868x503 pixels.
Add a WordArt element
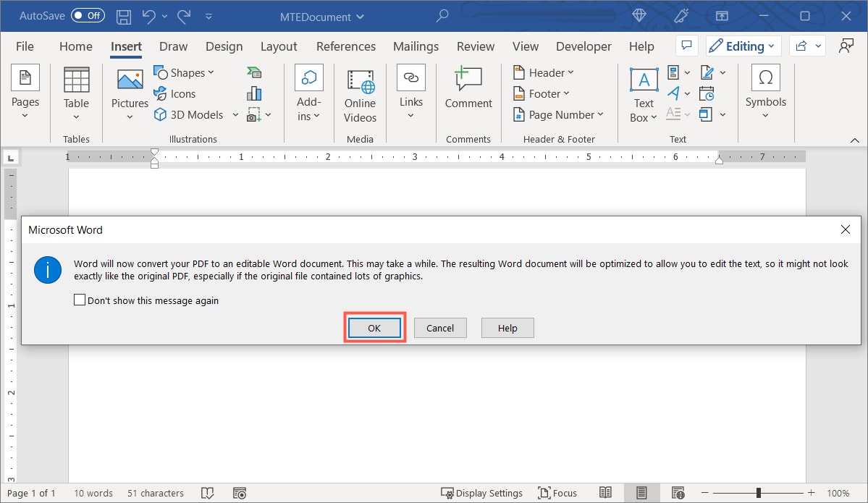pyautogui.click(x=673, y=93)
